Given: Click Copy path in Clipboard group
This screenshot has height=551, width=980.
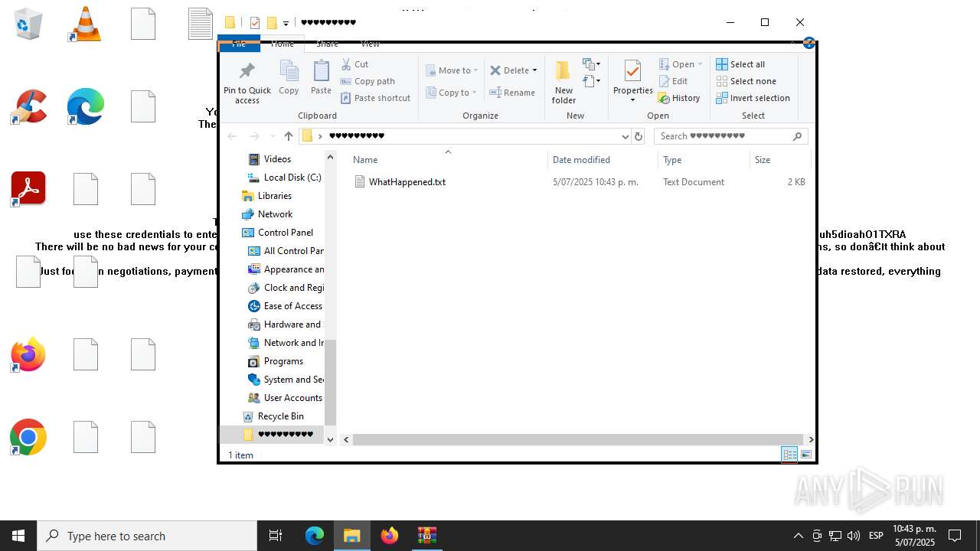Looking at the screenshot, I should [x=367, y=81].
